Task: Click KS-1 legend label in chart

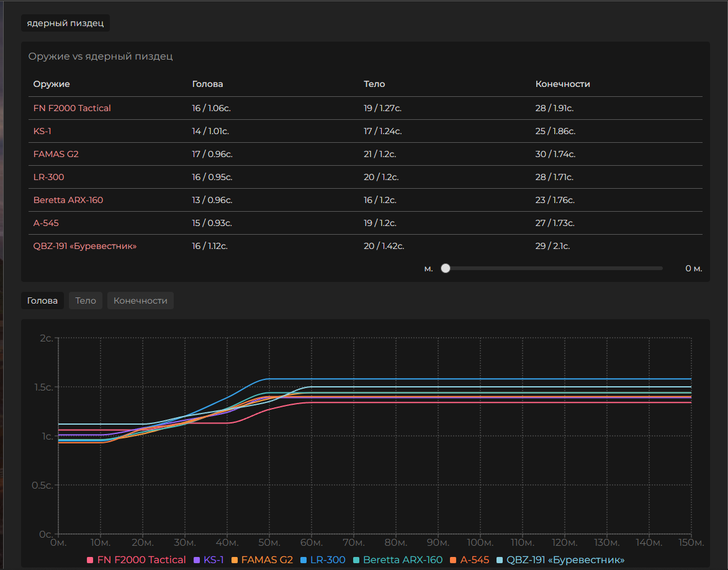Action: 213,560
